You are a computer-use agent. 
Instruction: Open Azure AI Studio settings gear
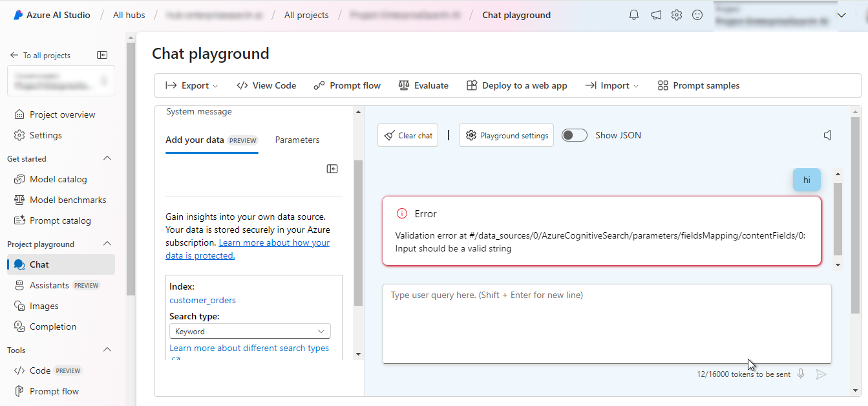(x=676, y=14)
